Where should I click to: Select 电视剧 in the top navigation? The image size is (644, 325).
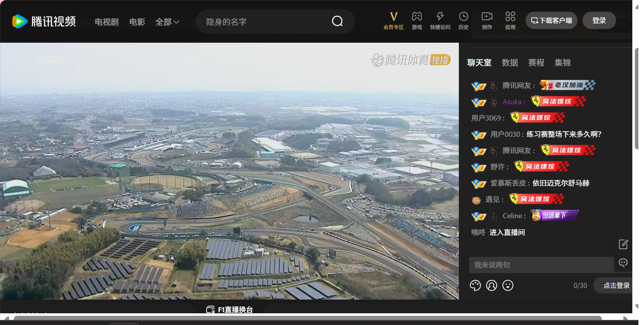coord(107,22)
